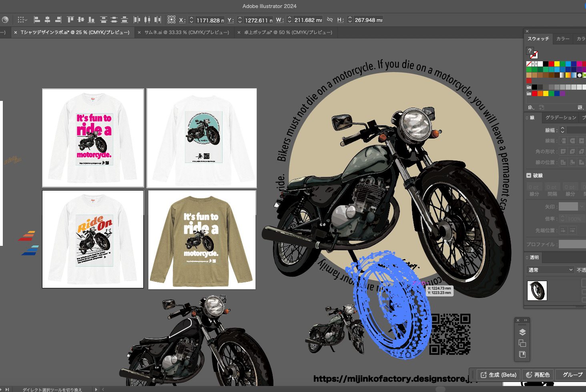This screenshot has width=586, height=392.
Task: Select the lone dark red swatch
Action: tap(529, 80)
